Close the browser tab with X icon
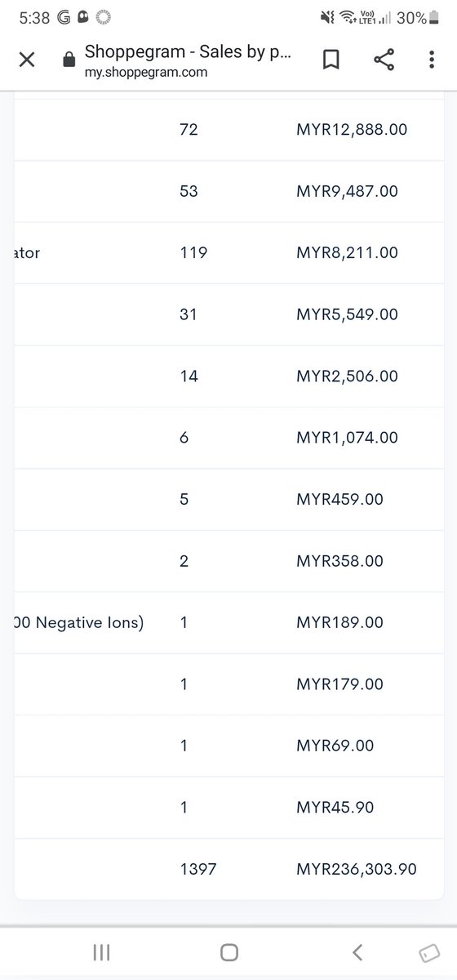 (x=27, y=60)
